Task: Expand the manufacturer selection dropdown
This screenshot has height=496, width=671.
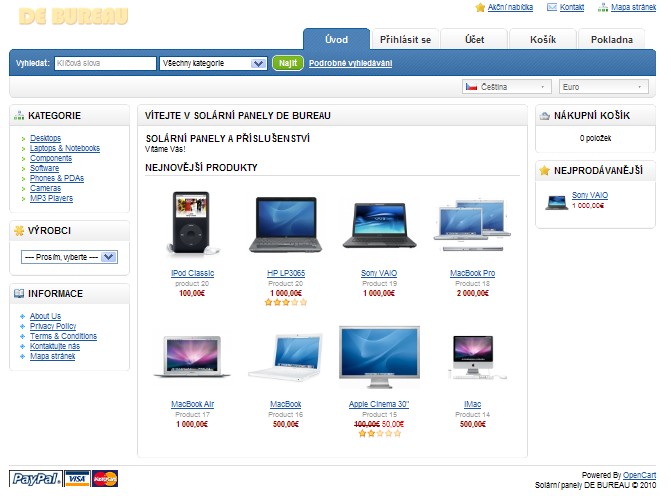Action: [x=69, y=257]
